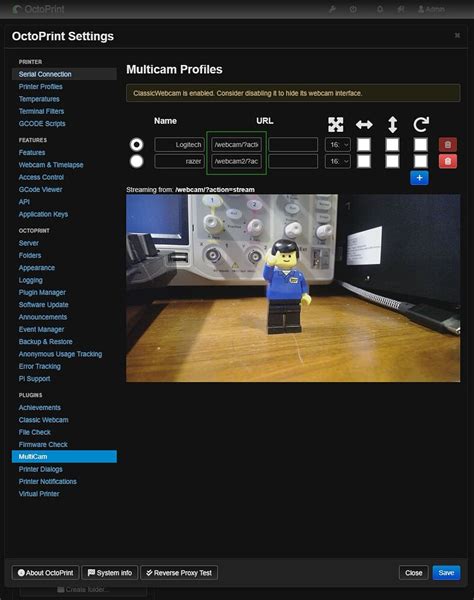Viewport: 474px width, 600px height.
Task: Click the OctoPrint logo in navbar
Action: (x=38, y=9)
